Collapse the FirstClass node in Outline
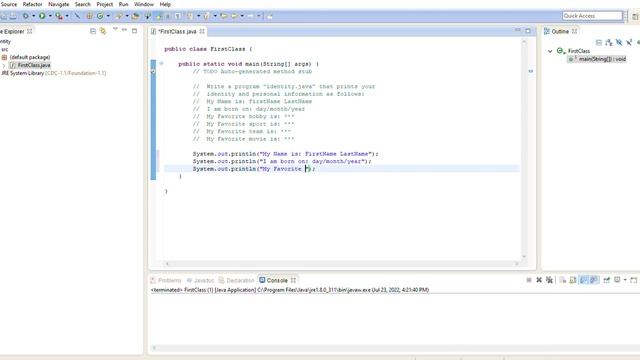Image resolution: width=640 pixels, height=360 pixels. point(550,51)
